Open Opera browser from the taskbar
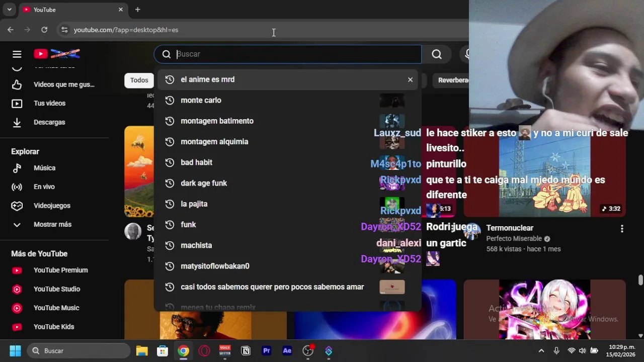Image resolution: width=644 pixels, height=362 pixels. 204,351
